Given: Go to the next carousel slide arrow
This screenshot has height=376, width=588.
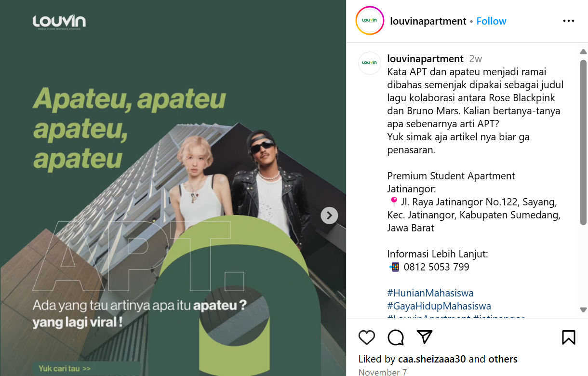Looking at the screenshot, I should coord(330,215).
